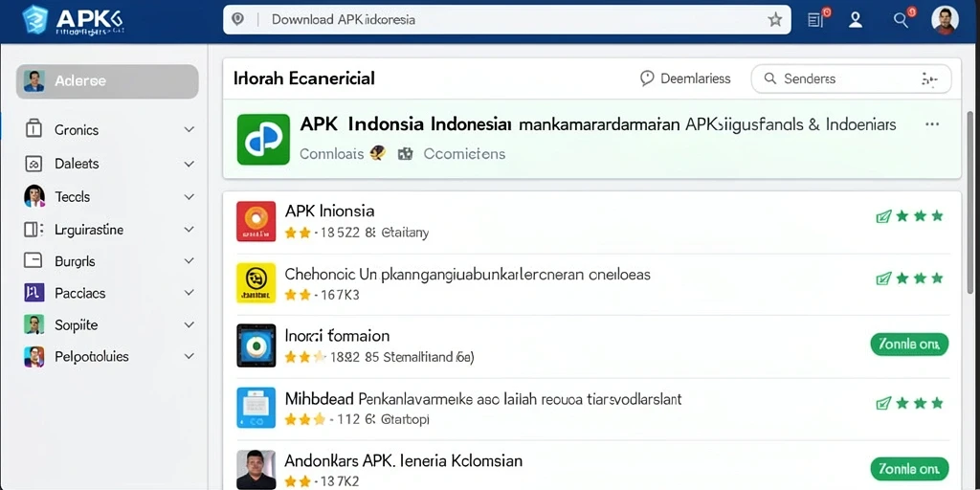This screenshot has height=490, width=980.
Task: Open the Mihbdead Penkanlavarmeike listing title
Action: (483, 398)
